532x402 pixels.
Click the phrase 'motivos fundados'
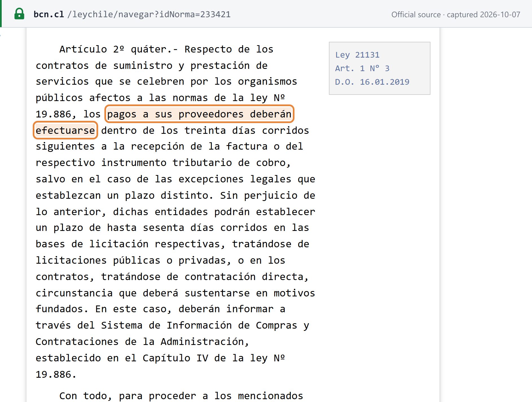175,301
